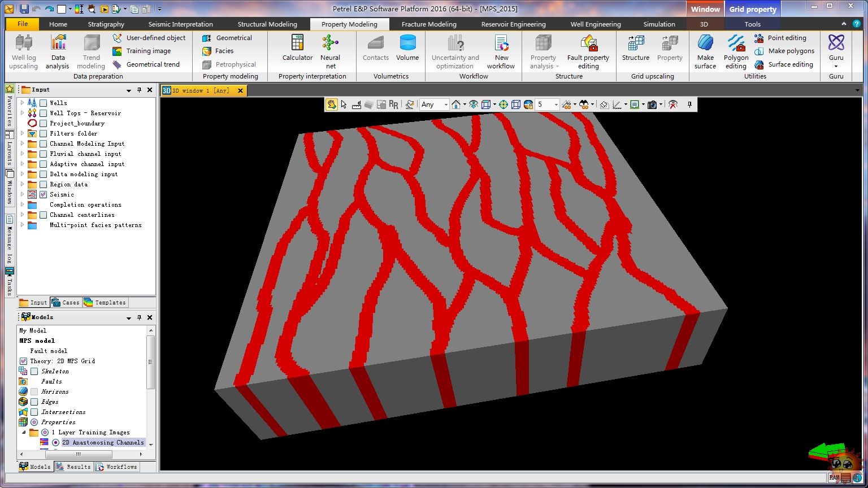Select the arrow pick mode tool
This screenshot has height=488, width=868.
[x=344, y=104]
